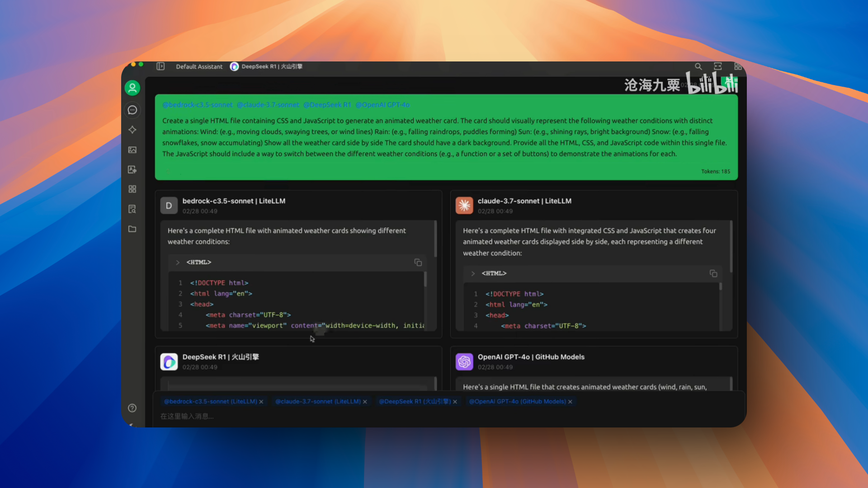
Task: Open the mini apps grid icon
Action: click(x=132, y=189)
